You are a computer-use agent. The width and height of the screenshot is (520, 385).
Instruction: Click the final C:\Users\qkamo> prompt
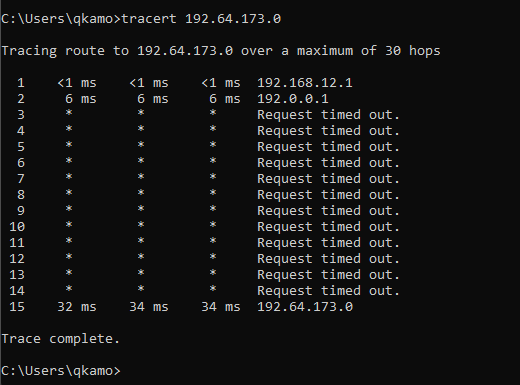61,371
